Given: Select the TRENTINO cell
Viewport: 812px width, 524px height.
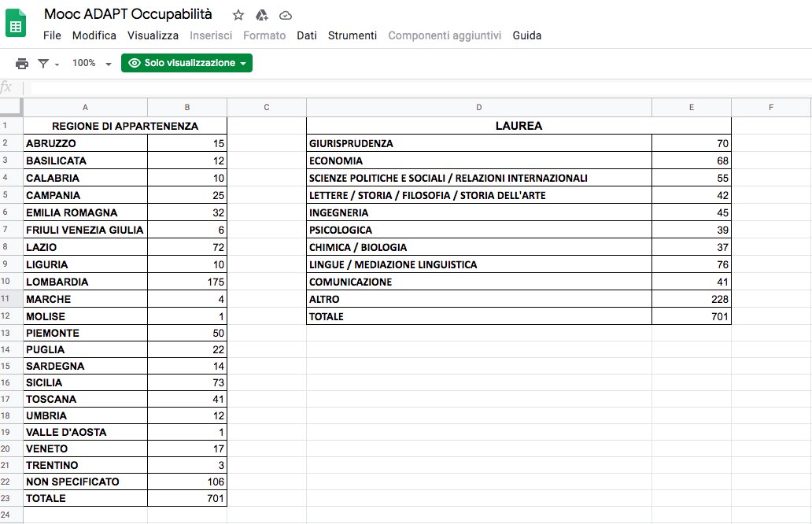Looking at the screenshot, I should coord(86,465).
